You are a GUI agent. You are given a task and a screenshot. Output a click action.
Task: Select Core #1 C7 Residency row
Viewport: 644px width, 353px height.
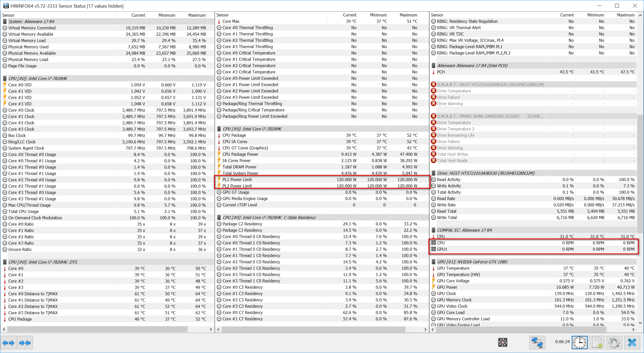pos(322,319)
